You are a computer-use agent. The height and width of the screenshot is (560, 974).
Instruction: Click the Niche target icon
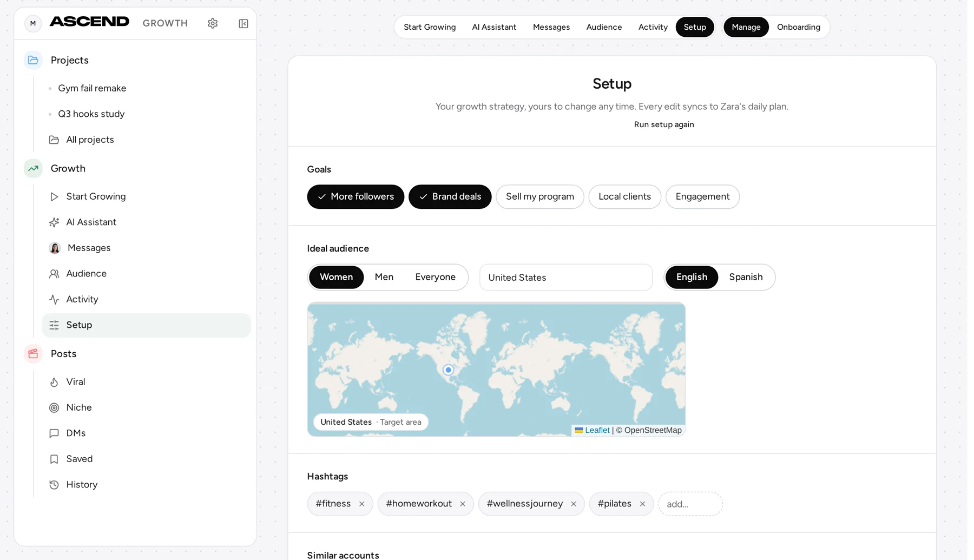click(x=54, y=407)
